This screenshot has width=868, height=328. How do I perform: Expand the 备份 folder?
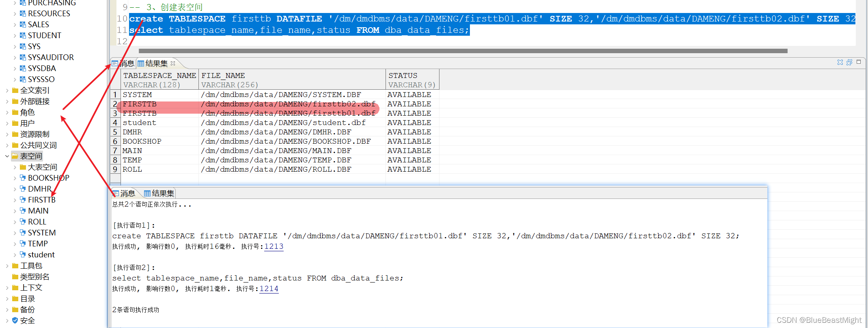(x=7, y=309)
